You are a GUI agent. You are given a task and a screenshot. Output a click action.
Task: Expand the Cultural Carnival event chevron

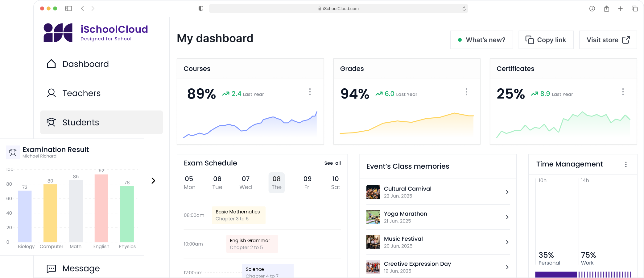(x=507, y=192)
